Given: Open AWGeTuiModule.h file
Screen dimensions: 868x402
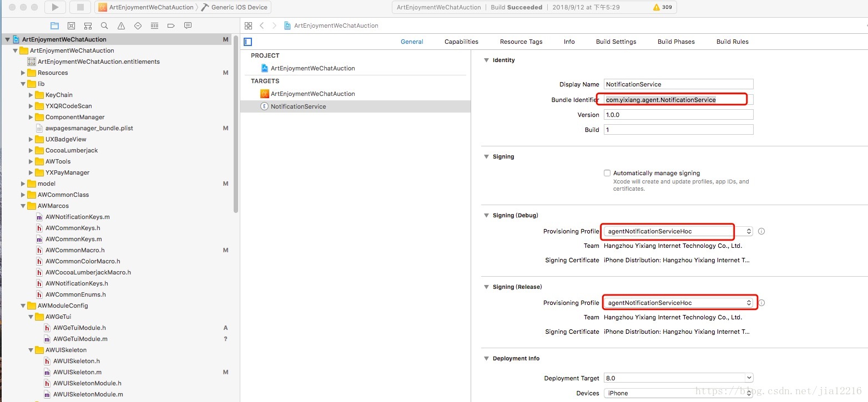Looking at the screenshot, I should (79, 328).
